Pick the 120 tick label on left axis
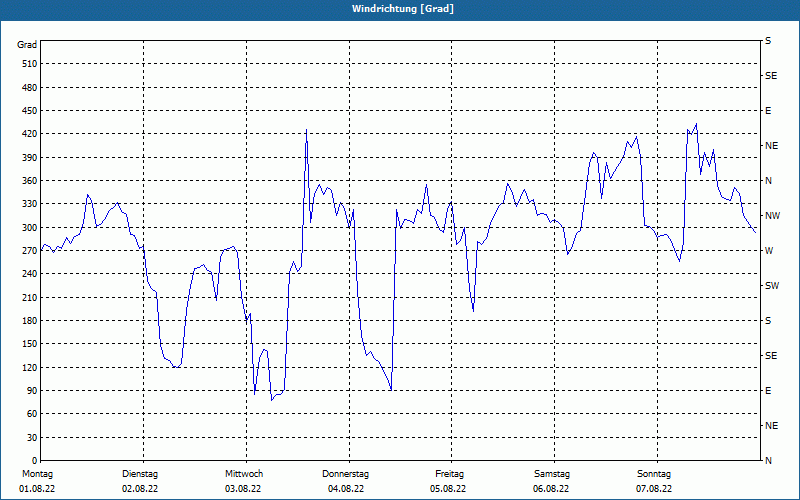Screen dimensions: 800x500 click(29, 367)
